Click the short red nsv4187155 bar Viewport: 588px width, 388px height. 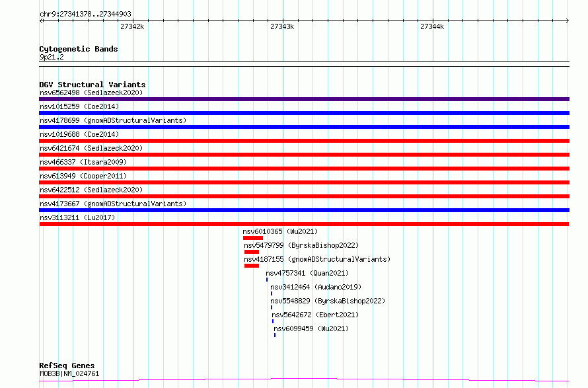(251, 266)
